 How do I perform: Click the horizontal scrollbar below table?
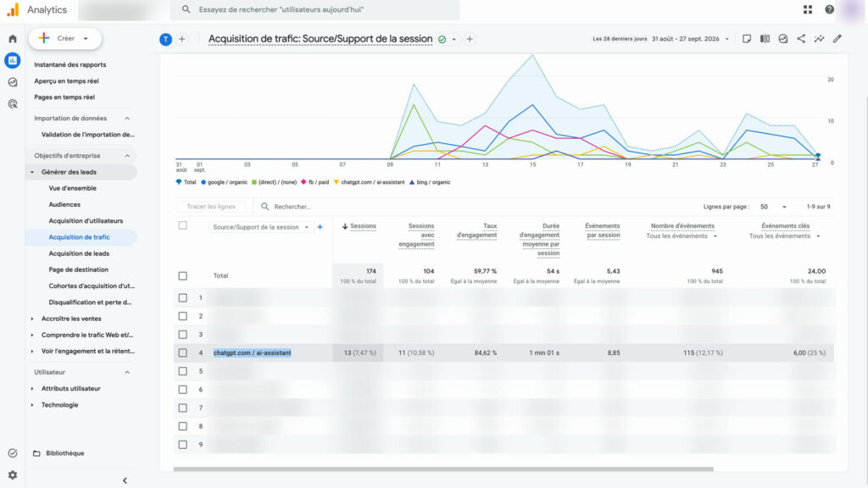[443, 469]
